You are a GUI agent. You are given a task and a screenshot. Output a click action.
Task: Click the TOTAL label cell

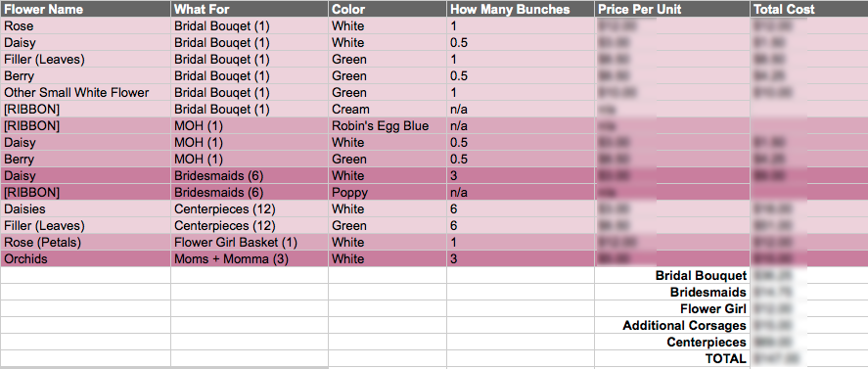(672, 358)
